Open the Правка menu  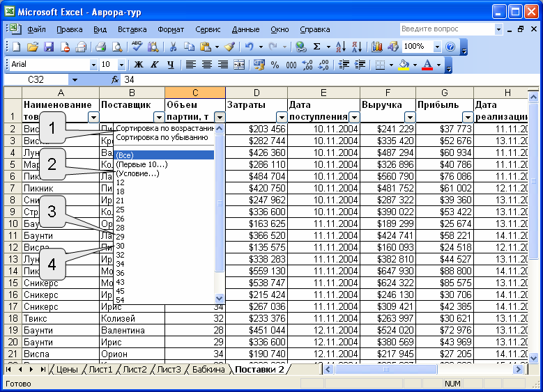tap(70, 29)
